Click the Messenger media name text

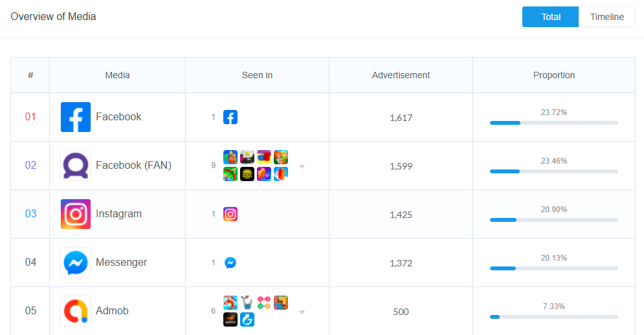(121, 263)
